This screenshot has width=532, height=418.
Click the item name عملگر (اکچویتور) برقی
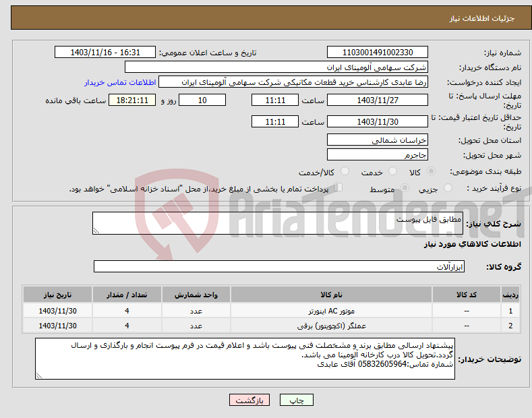[x=331, y=326]
